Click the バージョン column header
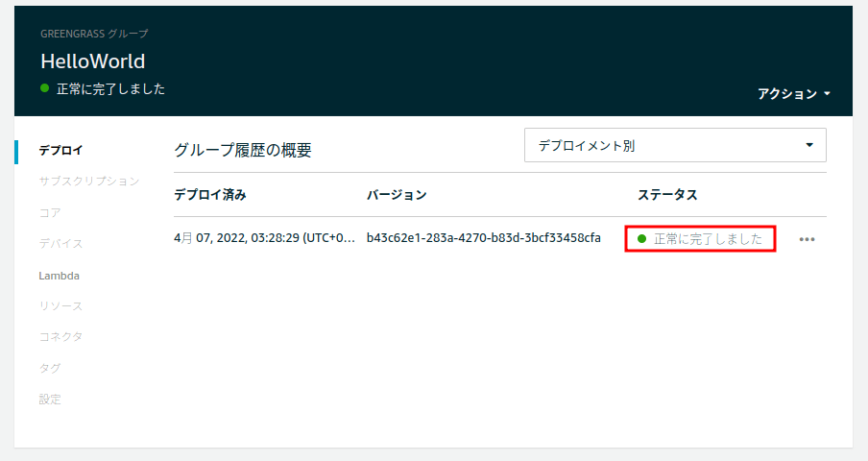 click(x=397, y=195)
